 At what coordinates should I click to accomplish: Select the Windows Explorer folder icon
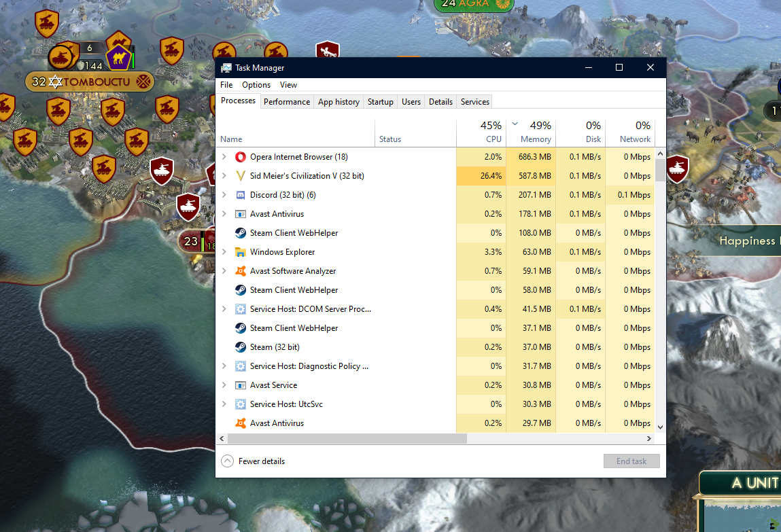pyautogui.click(x=241, y=252)
